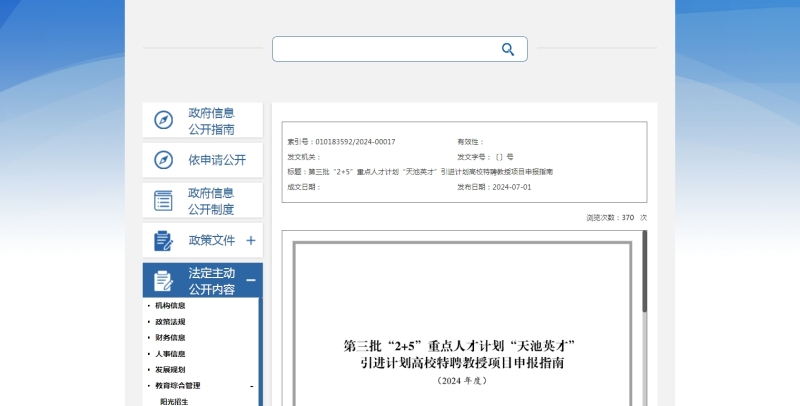Collapse 教育综合管理 via its minus sign
Screen dimensions: 800x406
[252, 387]
